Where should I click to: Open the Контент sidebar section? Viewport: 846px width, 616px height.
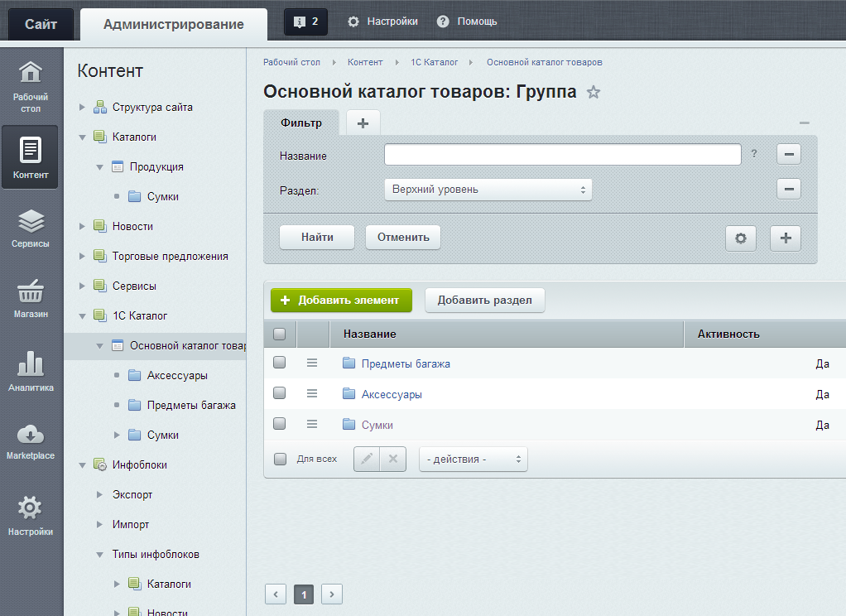[x=30, y=157]
